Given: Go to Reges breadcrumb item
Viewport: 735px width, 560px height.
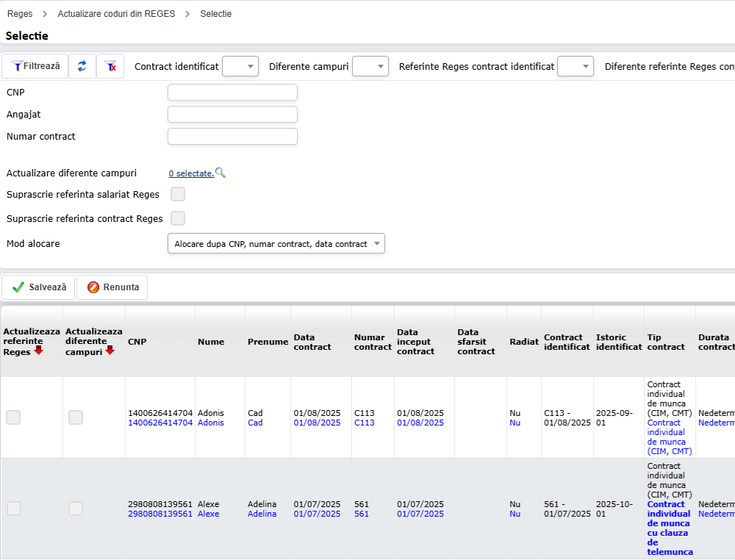Looking at the screenshot, I should coord(20,14).
